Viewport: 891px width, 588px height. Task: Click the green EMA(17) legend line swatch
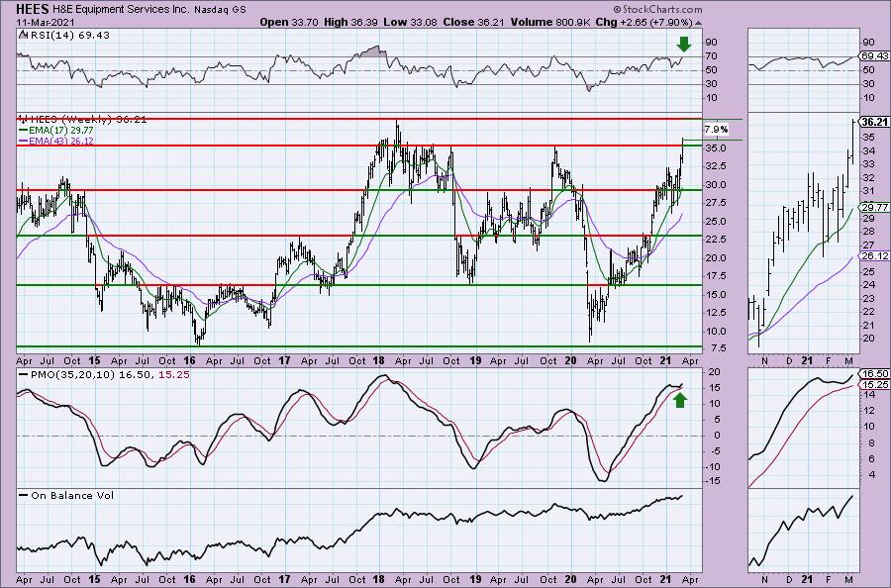tap(24, 130)
